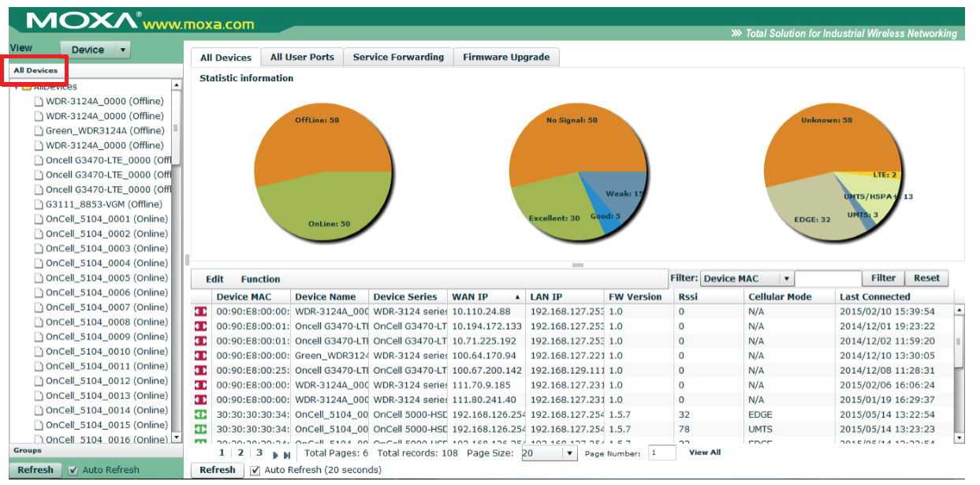Image resolution: width=980 pixels, height=485 pixels.
Task: Go to page 3 of the device list
Action: point(259,453)
